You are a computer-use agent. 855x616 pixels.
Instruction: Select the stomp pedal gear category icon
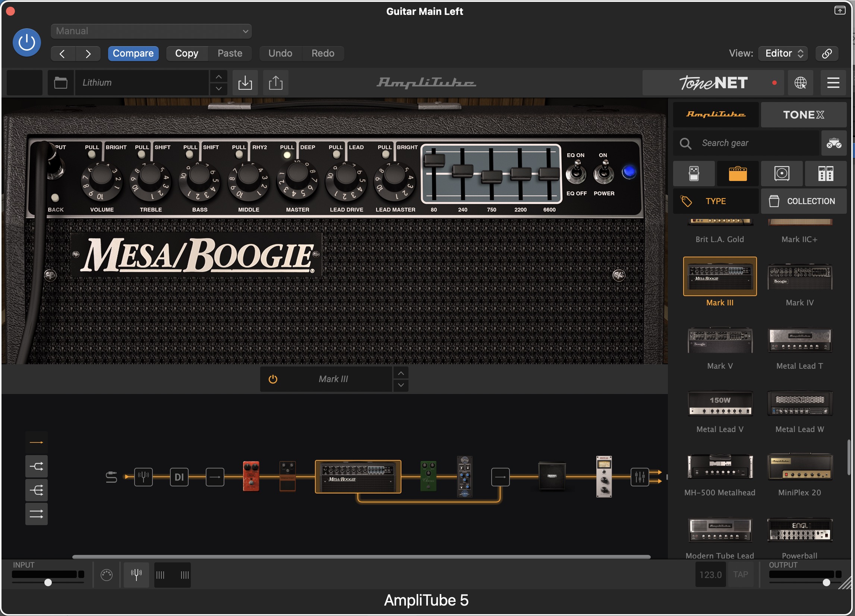click(x=694, y=174)
